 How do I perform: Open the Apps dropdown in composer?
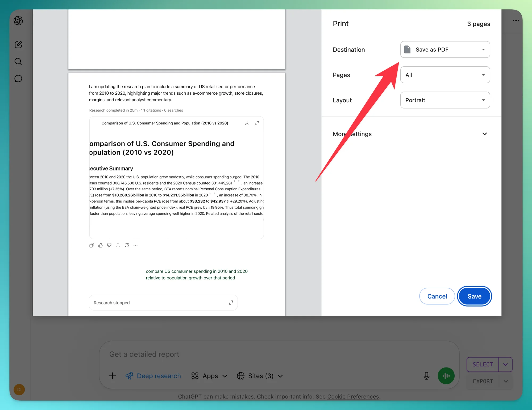(209, 376)
